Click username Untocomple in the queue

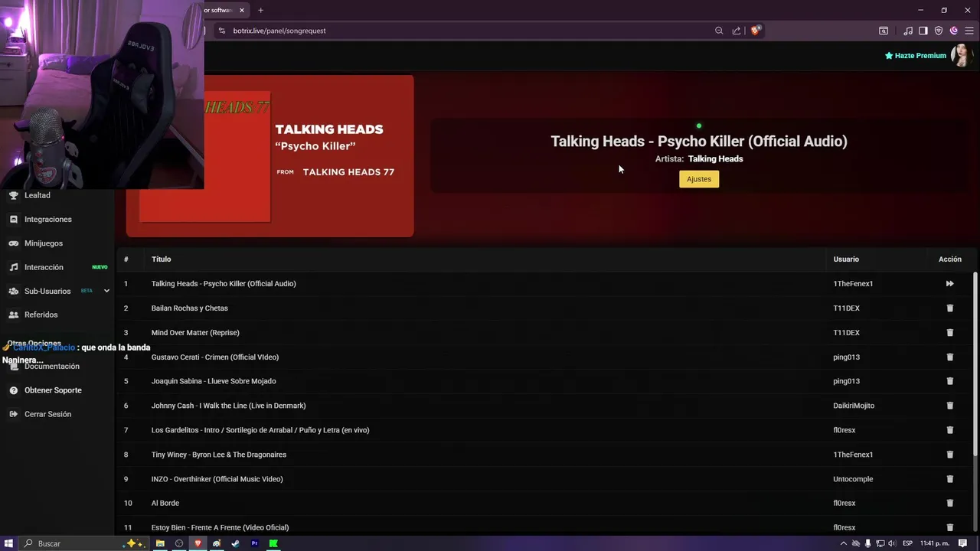(853, 479)
